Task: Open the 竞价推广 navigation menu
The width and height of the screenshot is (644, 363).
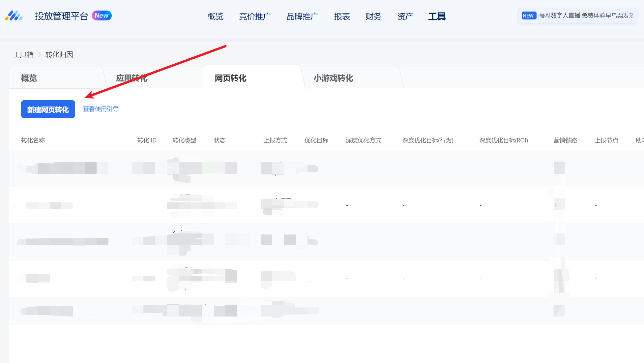Action: tap(255, 16)
